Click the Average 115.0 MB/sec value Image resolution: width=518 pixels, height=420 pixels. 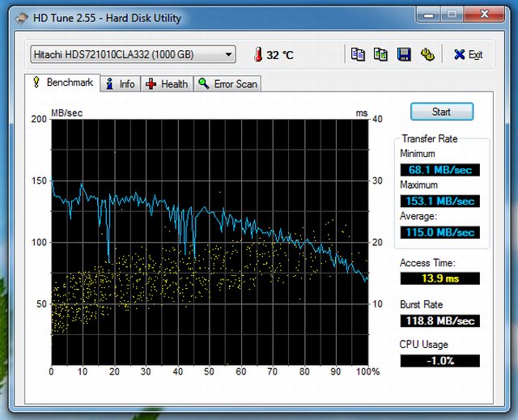439,232
